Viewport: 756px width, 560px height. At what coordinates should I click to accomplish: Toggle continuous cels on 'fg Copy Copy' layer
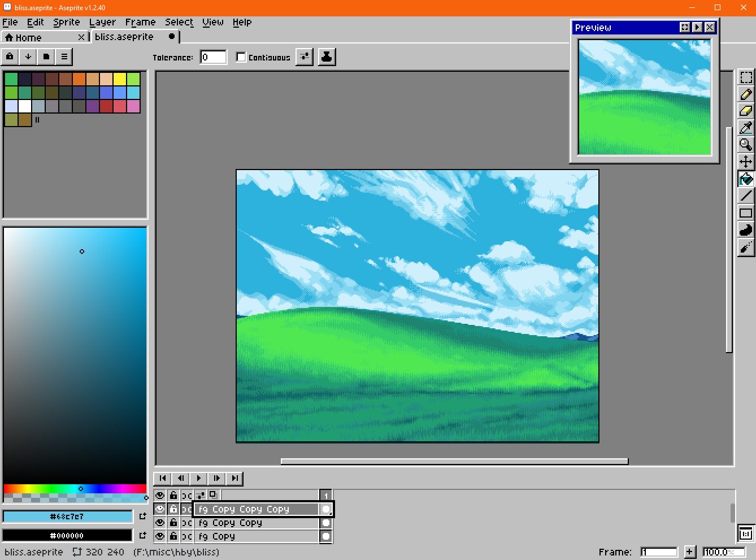pos(187,523)
